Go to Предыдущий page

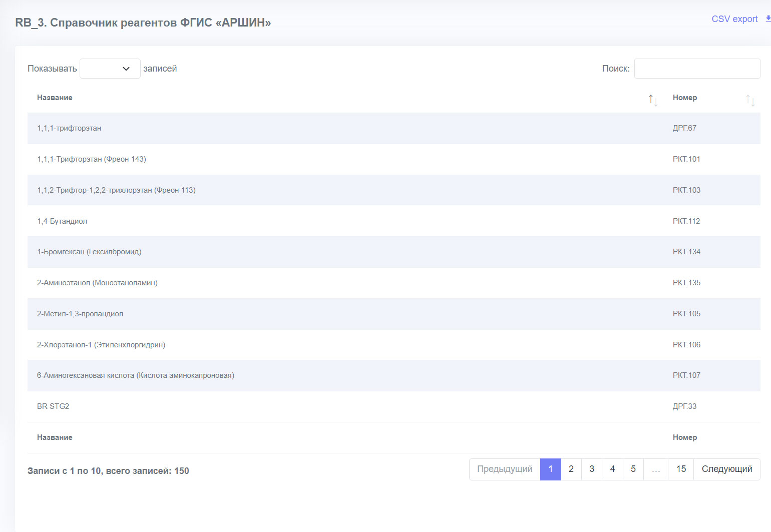(x=505, y=469)
